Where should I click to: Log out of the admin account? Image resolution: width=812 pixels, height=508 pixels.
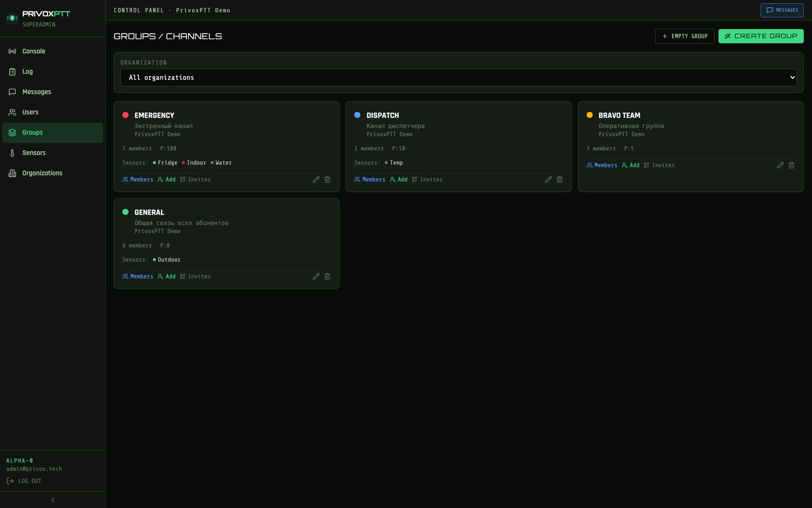tap(24, 481)
